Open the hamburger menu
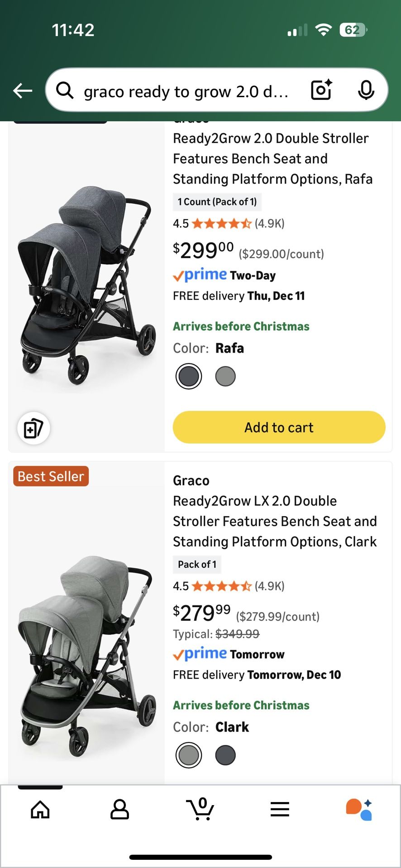Screen dimensions: 401x868 (x=280, y=809)
